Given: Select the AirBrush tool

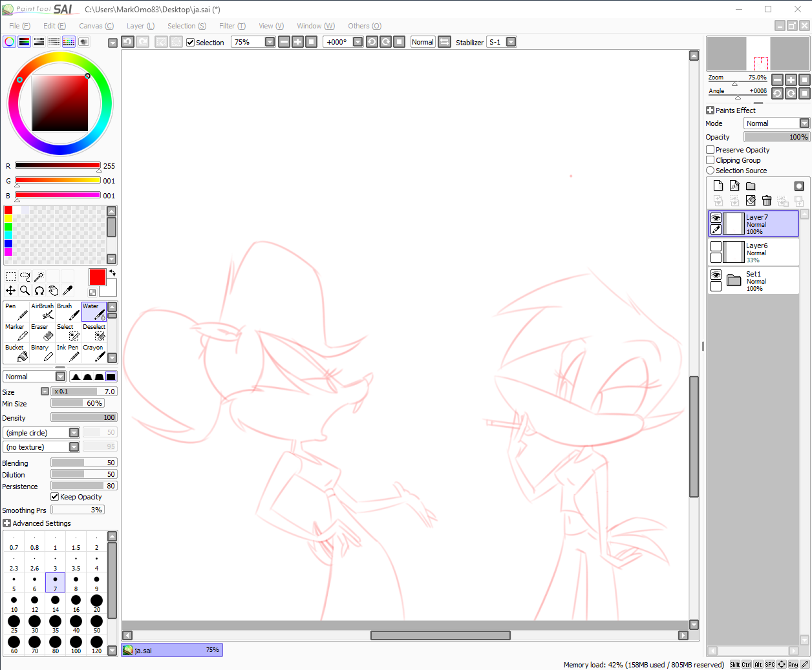Looking at the screenshot, I should click(x=42, y=311).
